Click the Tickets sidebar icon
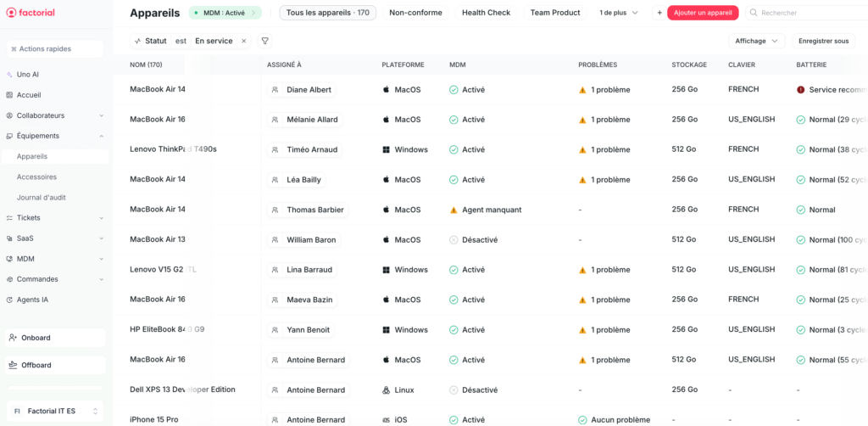 [x=9, y=218]
